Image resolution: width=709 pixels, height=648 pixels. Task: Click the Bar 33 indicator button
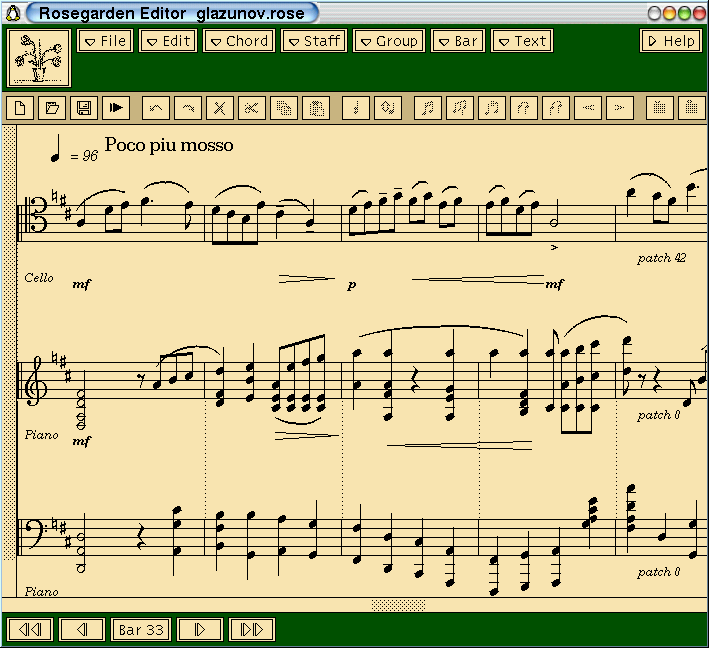click(141, 629)
